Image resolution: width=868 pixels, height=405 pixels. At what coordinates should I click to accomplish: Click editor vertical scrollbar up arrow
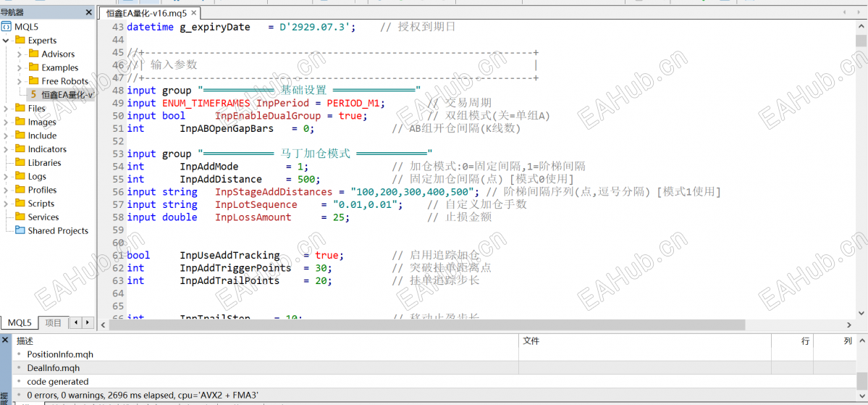click(861, 27)
